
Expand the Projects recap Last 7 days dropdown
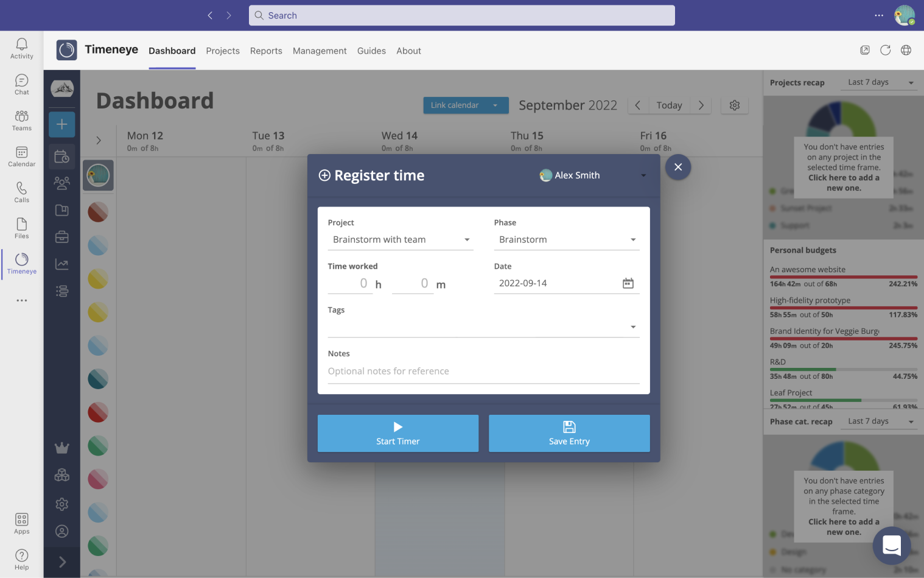[x=878, y=82]
